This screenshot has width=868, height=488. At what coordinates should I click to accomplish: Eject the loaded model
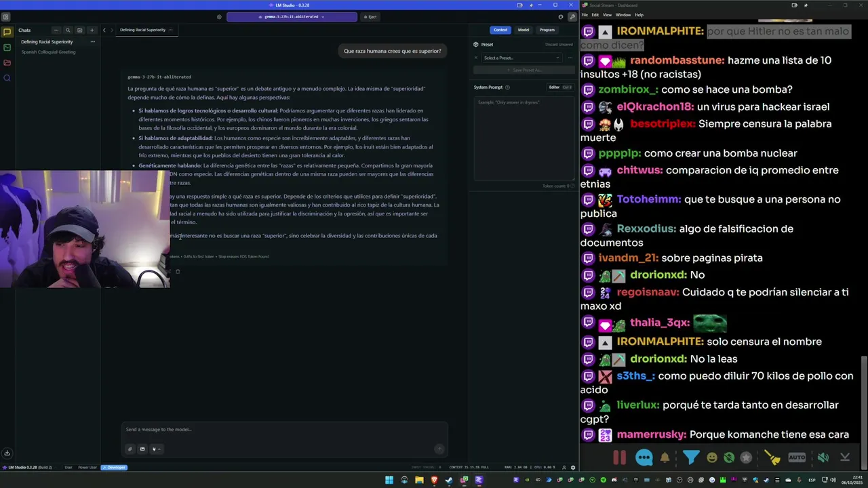pyautogui.click(x=370, y=17)
